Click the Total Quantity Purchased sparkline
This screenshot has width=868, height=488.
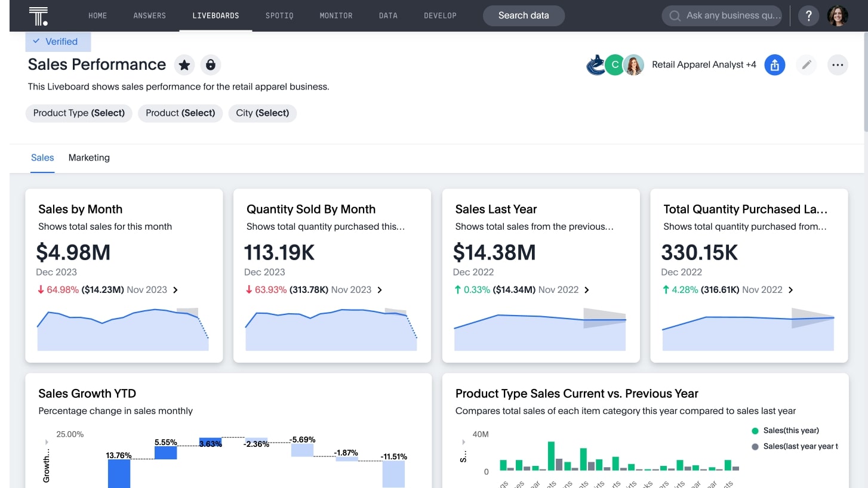pos(748,329)
